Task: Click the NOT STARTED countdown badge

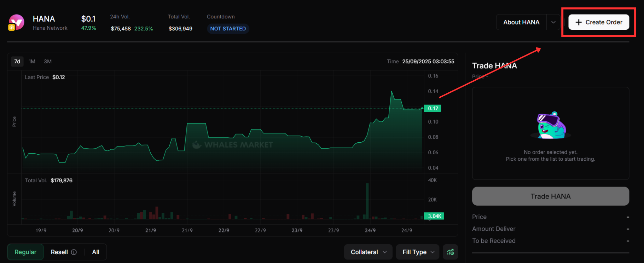Action: click(228, 29)
